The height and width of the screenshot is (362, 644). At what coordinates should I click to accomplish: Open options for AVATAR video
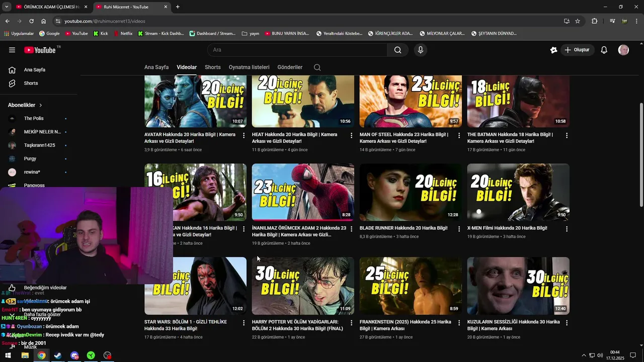point(244,135)
